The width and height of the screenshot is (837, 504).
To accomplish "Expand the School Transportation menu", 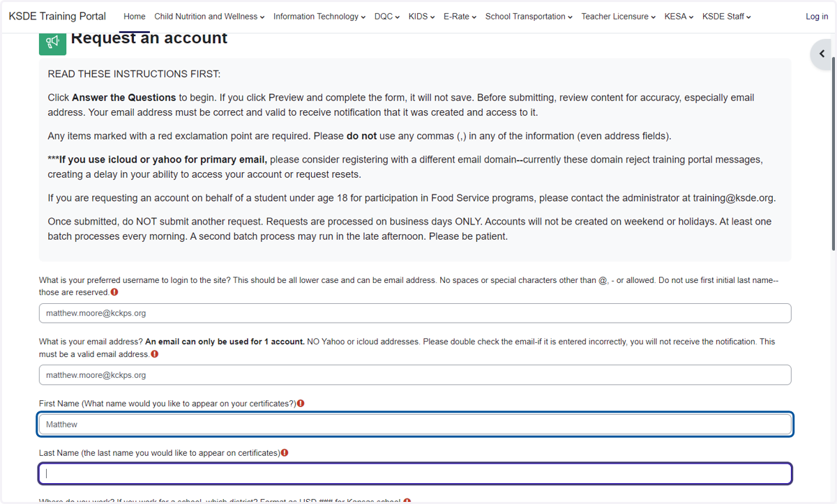I will pyautogui.click(x=529, y=17).
